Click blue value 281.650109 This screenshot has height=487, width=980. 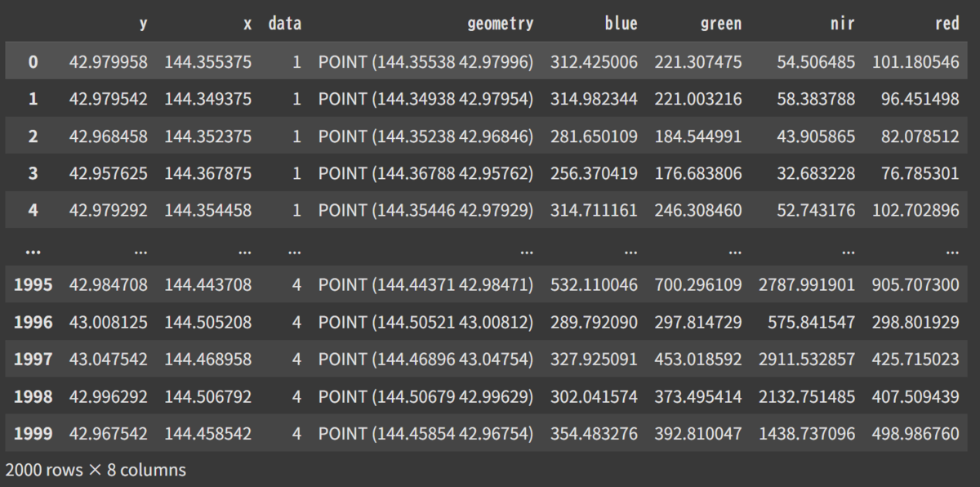click(x=594, y=136)
